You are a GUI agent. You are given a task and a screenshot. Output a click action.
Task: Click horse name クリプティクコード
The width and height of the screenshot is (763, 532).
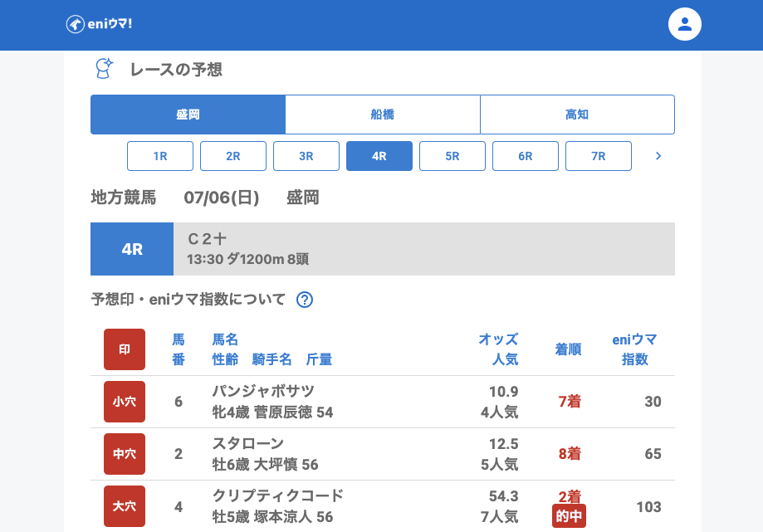[x=277, y=496]
